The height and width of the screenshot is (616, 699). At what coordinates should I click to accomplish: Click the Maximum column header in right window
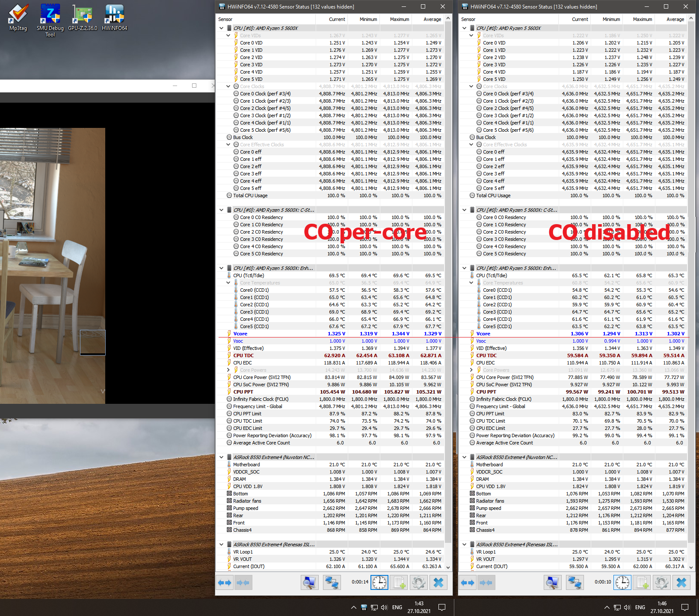(x=638, y=19)
